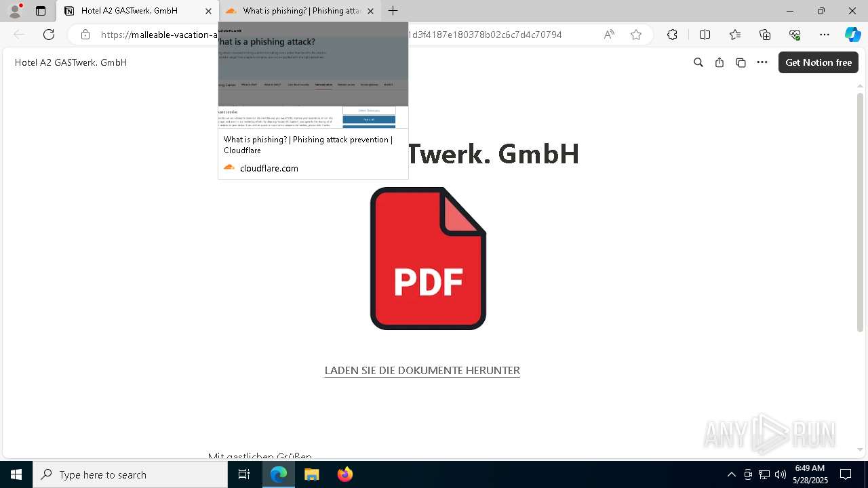Click cloudflare.com in tab preview
Viewport: 868px width, 488px height.
coord(269,168)
